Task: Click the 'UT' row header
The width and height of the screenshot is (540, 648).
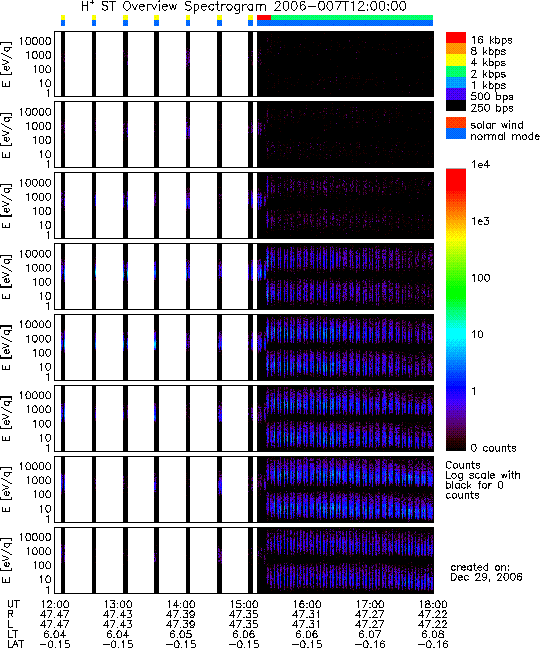Action: click(13, 605)
